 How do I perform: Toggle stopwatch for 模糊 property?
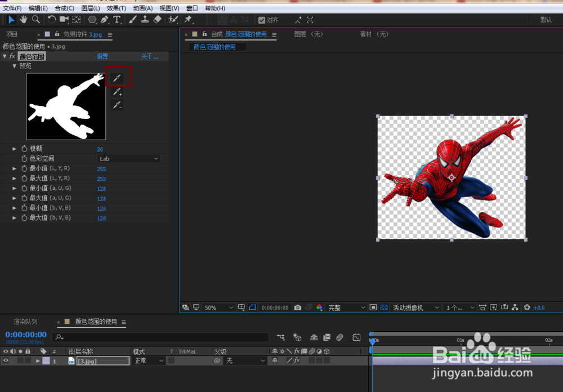pos(24,149)
